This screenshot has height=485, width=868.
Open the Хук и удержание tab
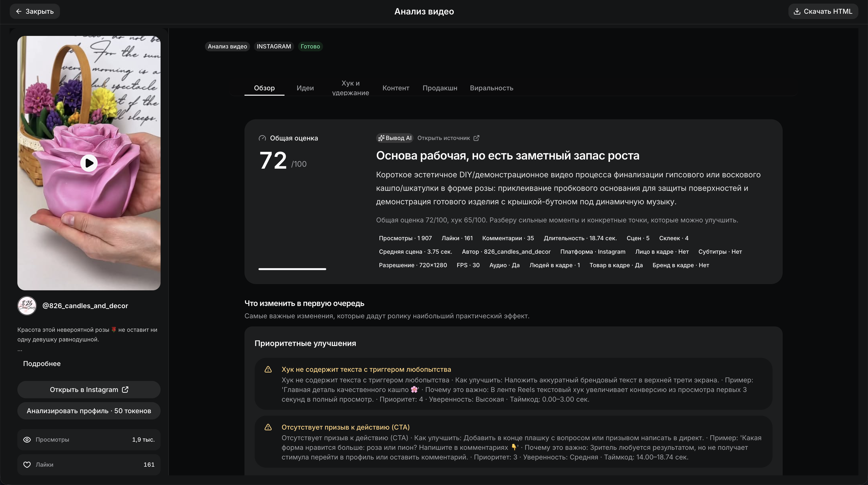point(350,88)
